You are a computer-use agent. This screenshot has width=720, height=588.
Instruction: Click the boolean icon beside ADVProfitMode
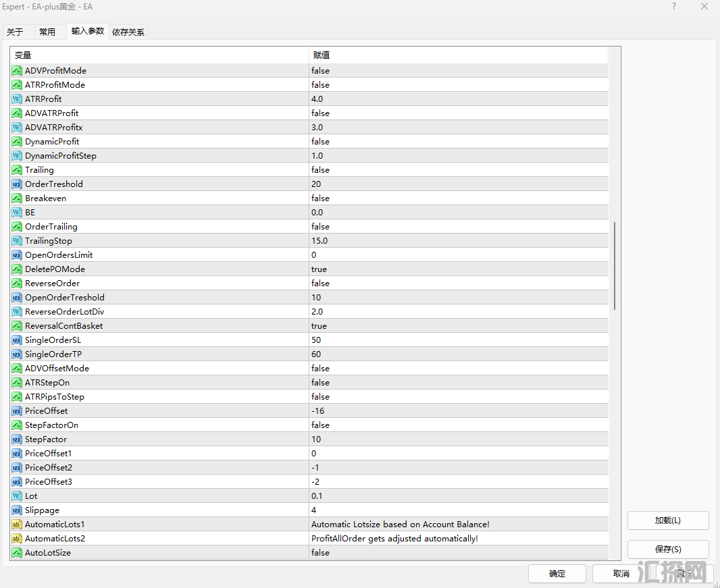(x=17, y=71)
